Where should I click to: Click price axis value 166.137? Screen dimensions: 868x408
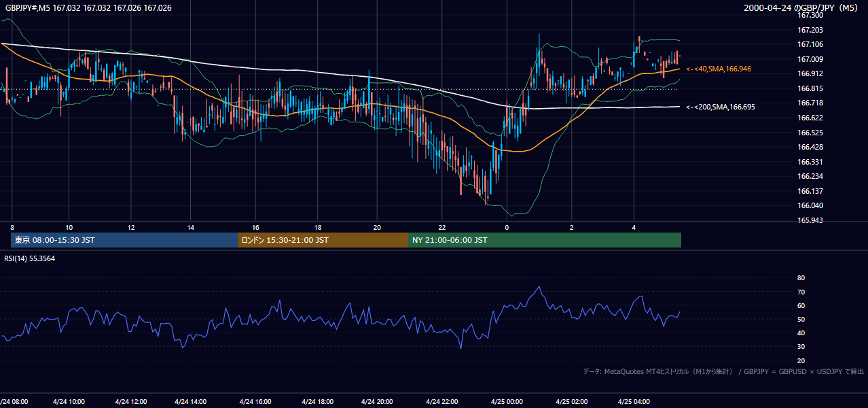pyautogui.click(x=810, y=191)
